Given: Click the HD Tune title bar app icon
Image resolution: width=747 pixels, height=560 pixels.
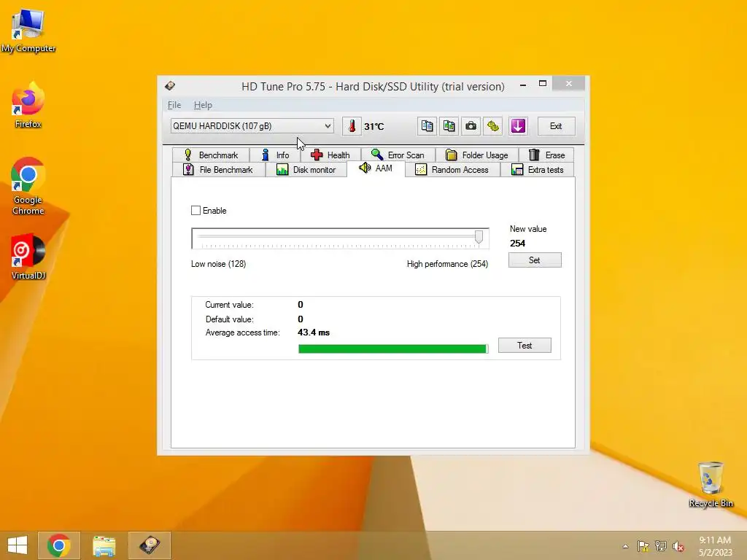Looking at the screenshot, I should (170, 86).
